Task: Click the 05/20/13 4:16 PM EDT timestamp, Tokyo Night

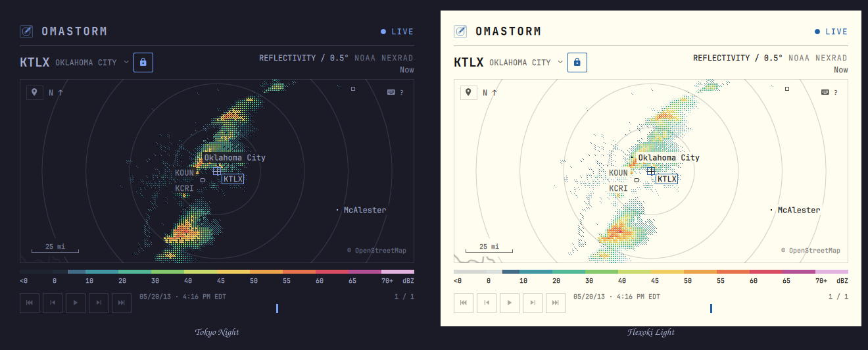Action: tap(183, 297)
